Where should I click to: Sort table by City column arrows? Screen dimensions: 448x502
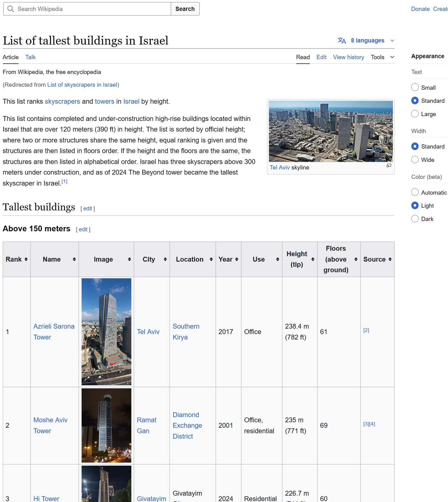tap(165, 259)
